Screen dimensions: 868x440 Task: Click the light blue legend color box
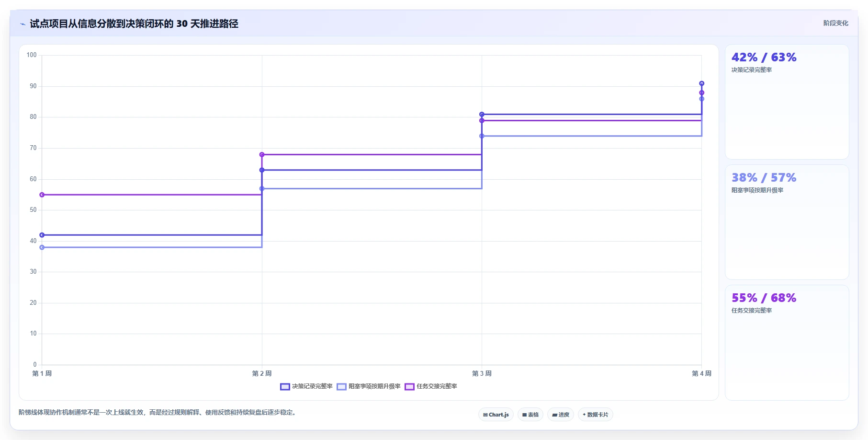(x=341, y=387)
